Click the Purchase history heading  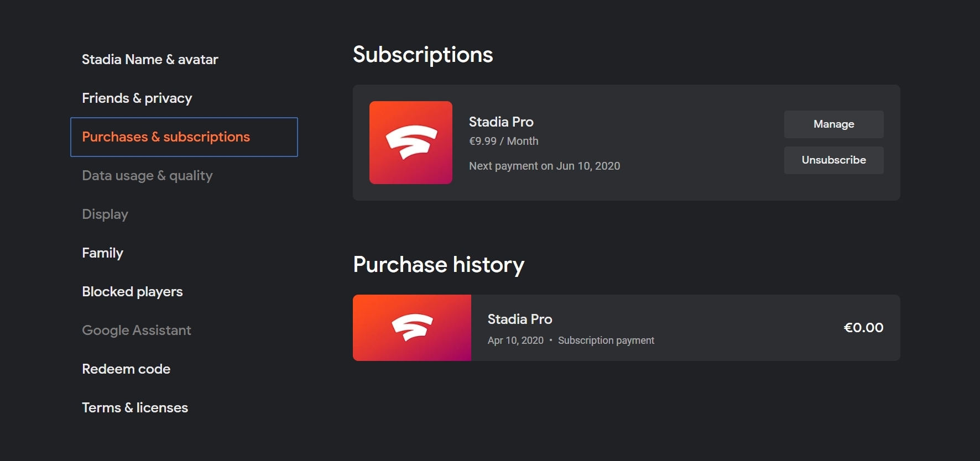[439, 265]
